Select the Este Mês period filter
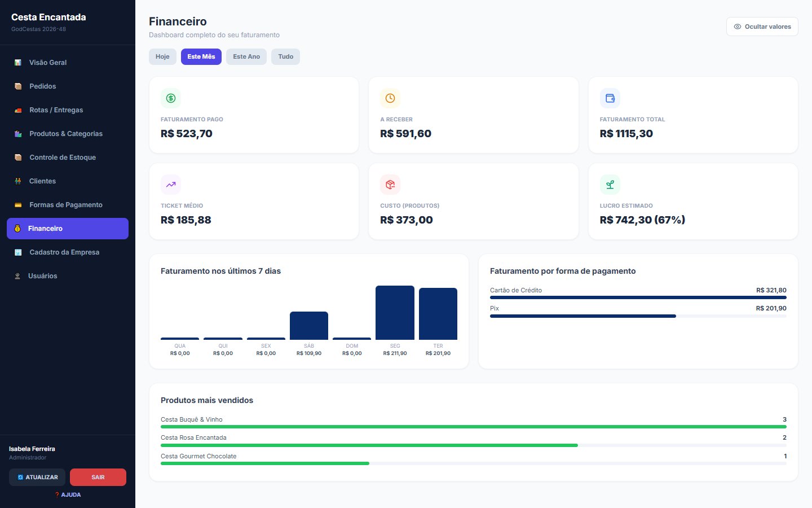This screenshot has height=508, width=812. [x=201, y=56]
